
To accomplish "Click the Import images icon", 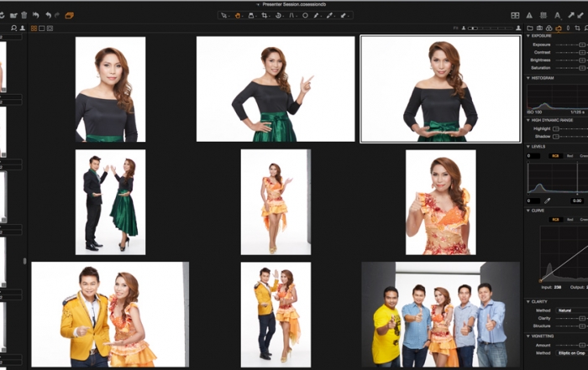I will [x=13, y=15].
